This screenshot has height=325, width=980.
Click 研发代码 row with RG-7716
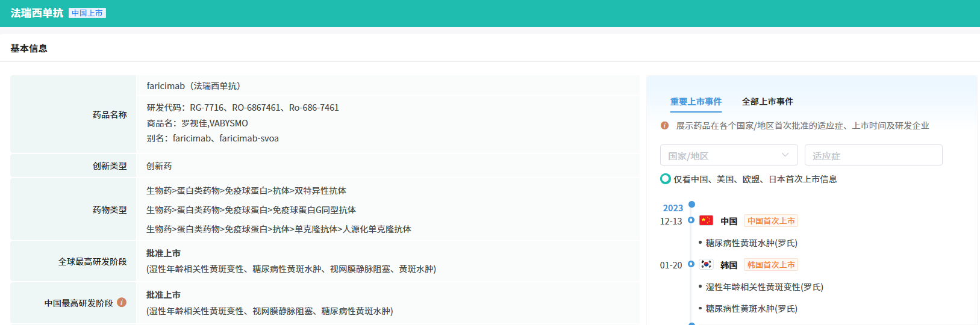point(243,108)
